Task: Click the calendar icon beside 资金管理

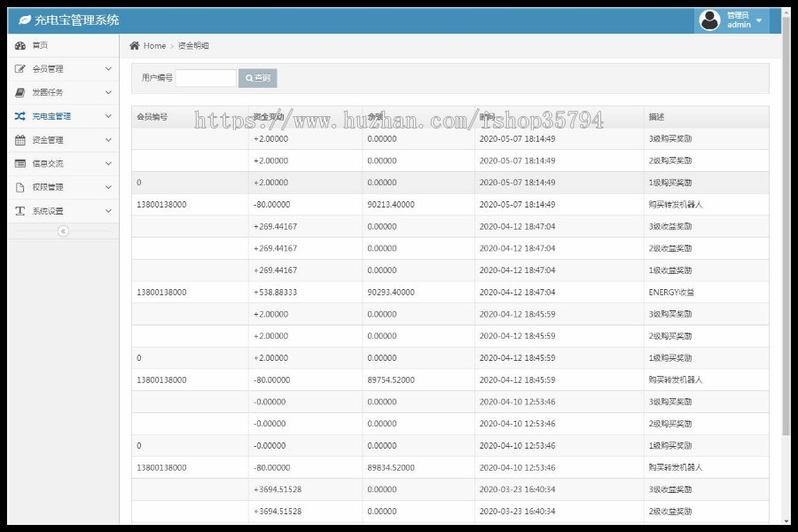Action: pyautogui.click(x=20, y=140)
